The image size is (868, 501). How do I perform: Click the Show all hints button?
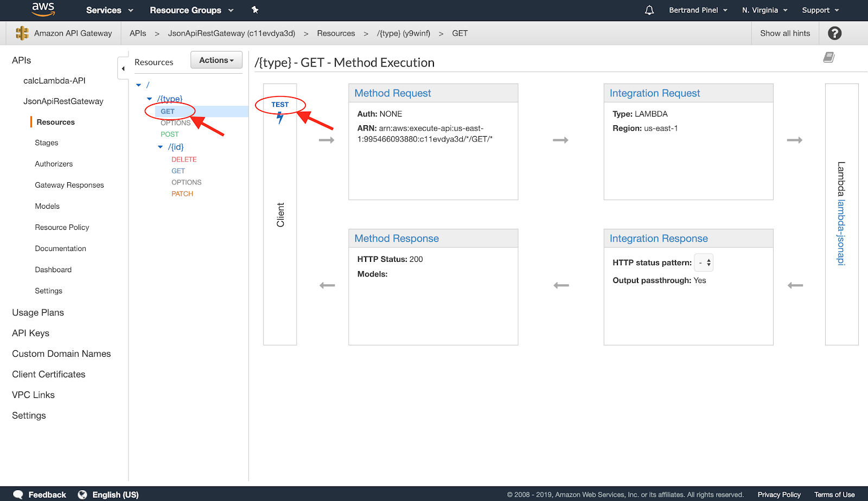(x=784, y=33)
